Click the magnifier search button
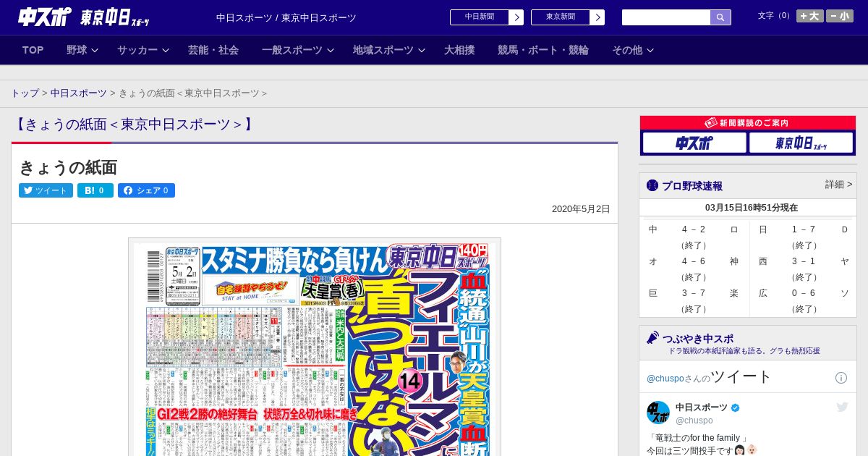 click(x=720, y=17)
